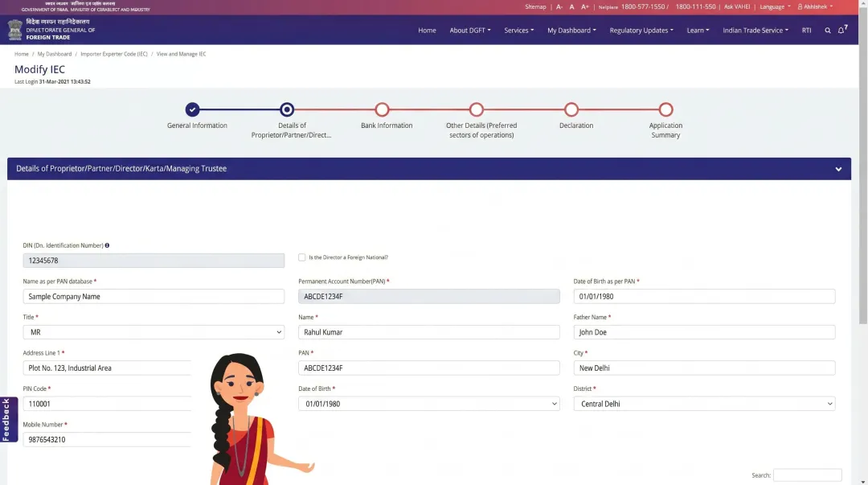This screenshot has height=485, width=868.
Task: Open the RTI menu item
Action: [807, 31]
